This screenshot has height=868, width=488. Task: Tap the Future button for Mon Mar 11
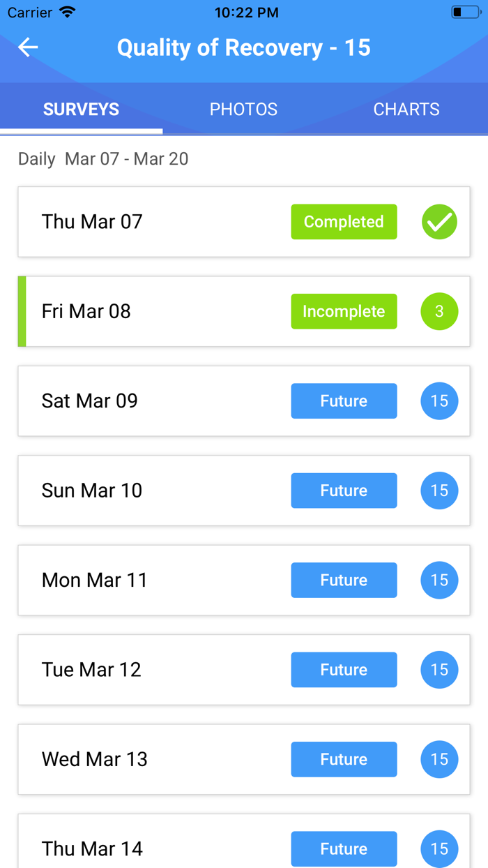[x=344, y=580]
